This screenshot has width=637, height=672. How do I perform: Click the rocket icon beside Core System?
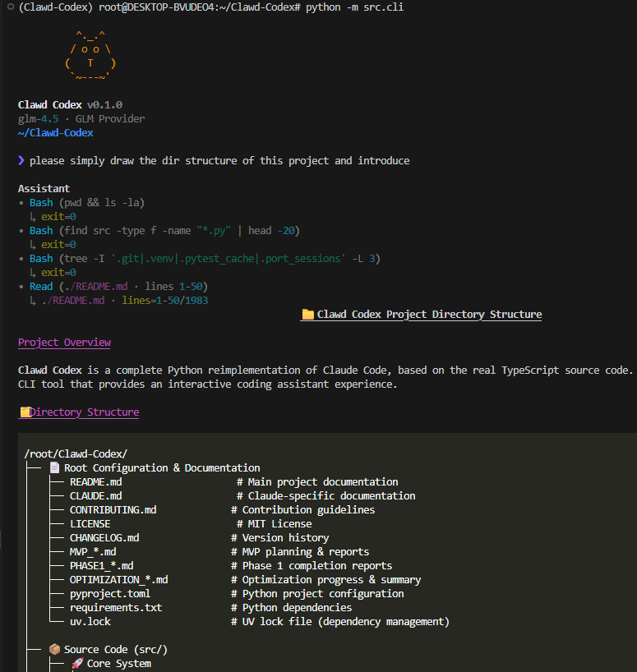click(77, 664)
